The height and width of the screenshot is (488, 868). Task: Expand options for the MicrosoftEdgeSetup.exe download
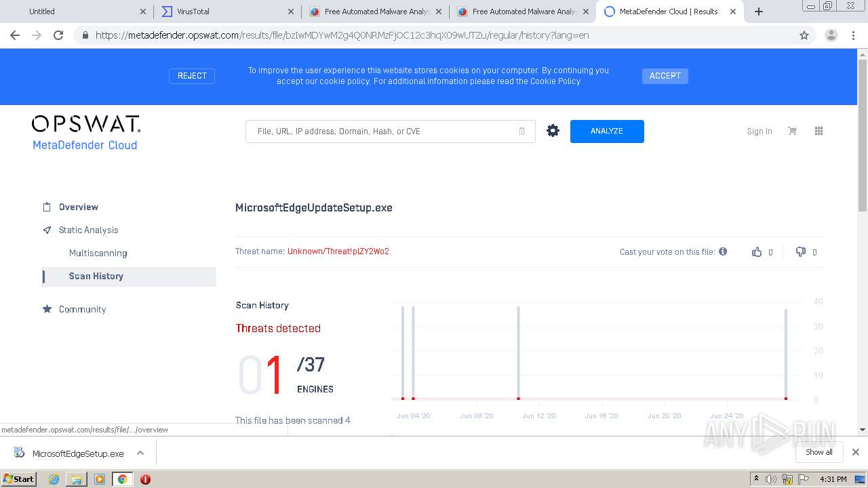point(140,453)
